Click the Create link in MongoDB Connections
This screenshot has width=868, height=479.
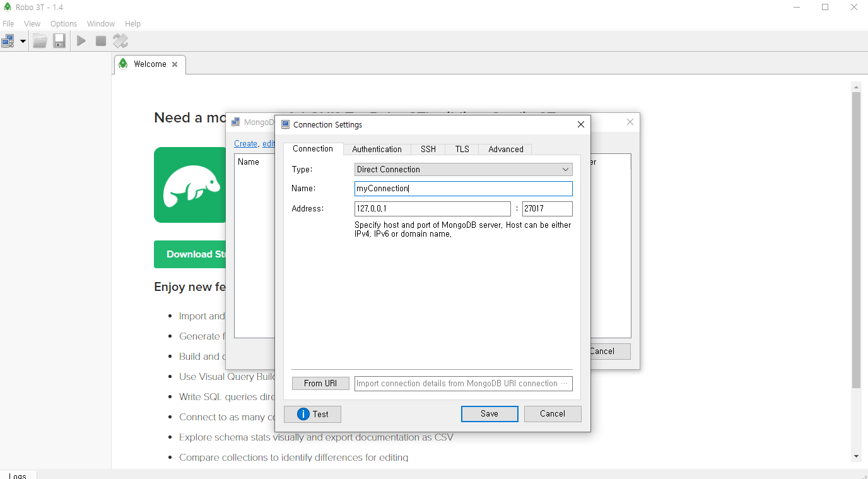pos(245,143)
